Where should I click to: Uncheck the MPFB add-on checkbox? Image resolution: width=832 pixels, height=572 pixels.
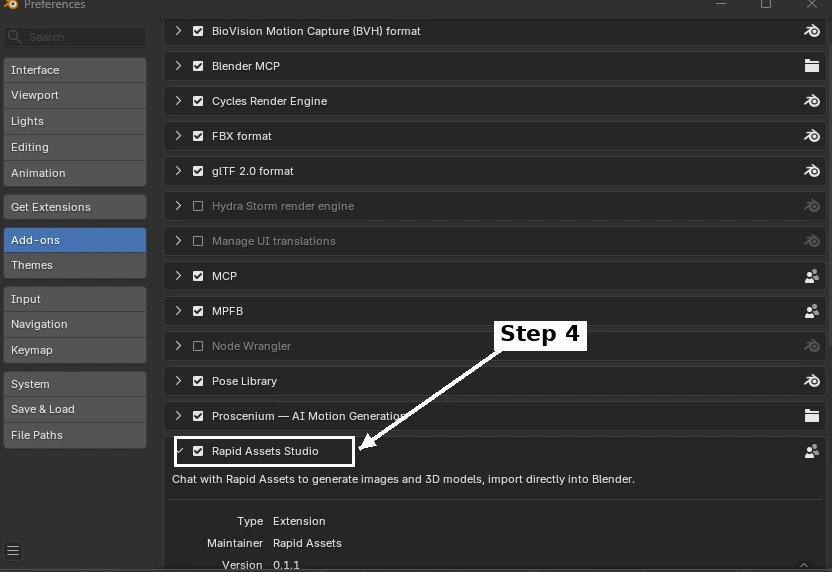click(x=198, y=311)
